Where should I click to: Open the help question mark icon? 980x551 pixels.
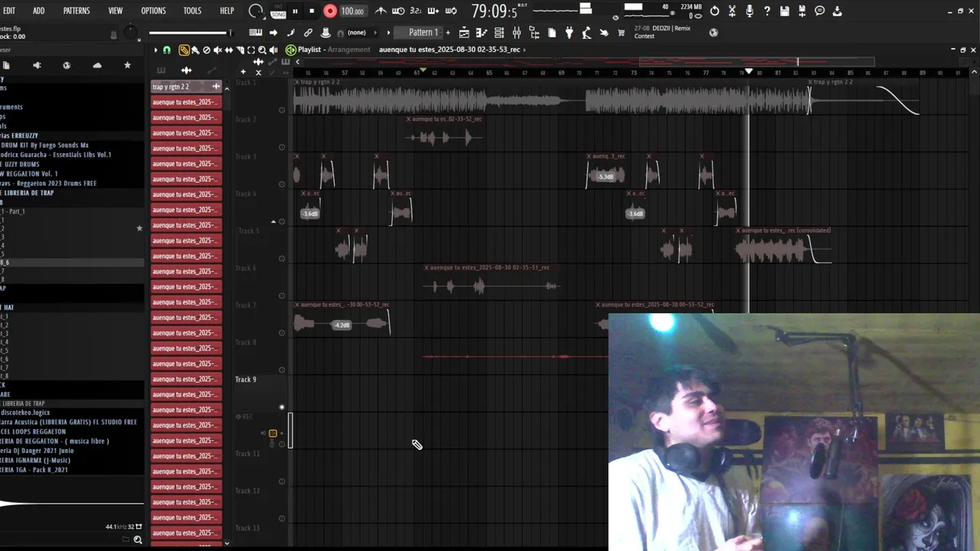click(x=766, y=11)
